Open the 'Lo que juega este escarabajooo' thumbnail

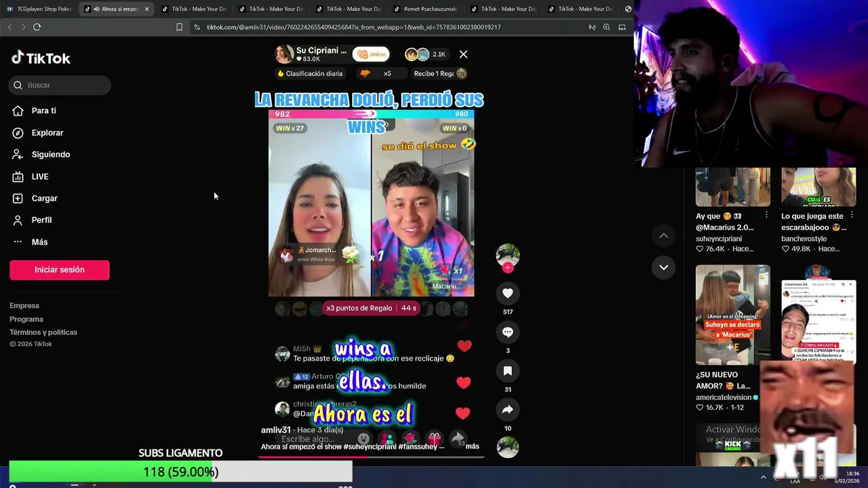[818, 187]
